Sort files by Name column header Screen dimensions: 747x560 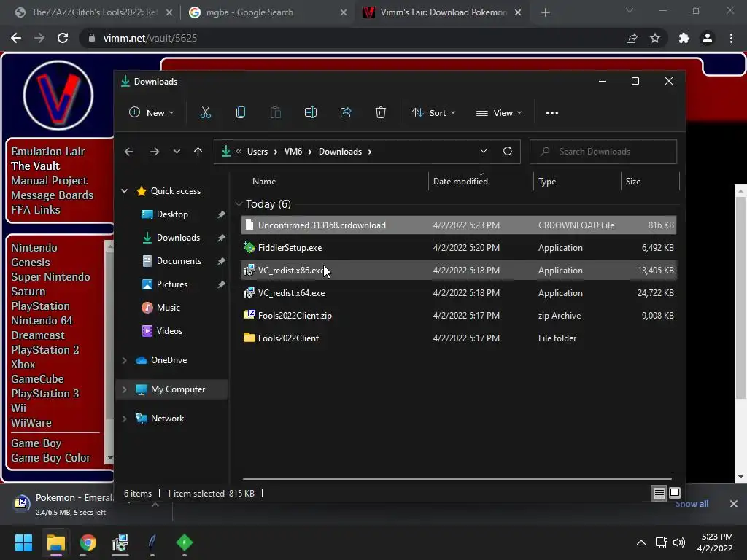tap(264, 182)
